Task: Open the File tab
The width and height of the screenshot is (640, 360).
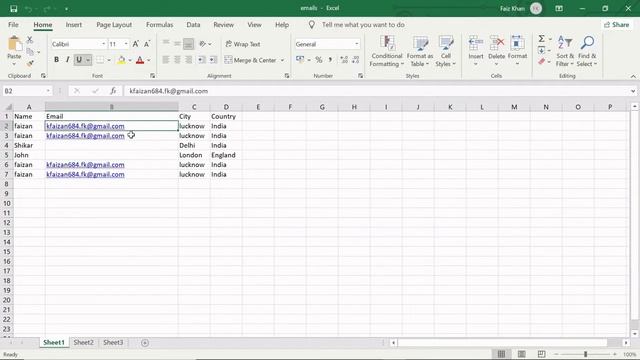Action: (13, 24)
